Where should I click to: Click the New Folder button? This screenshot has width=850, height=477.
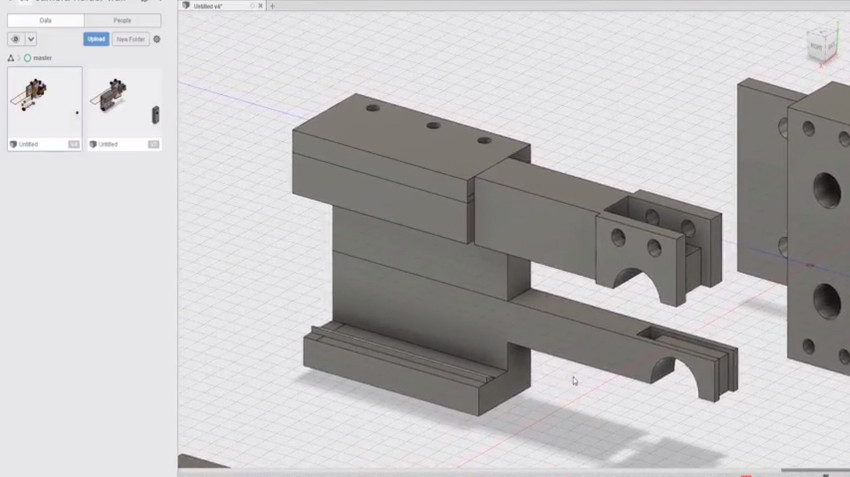(x=131, y=39)
